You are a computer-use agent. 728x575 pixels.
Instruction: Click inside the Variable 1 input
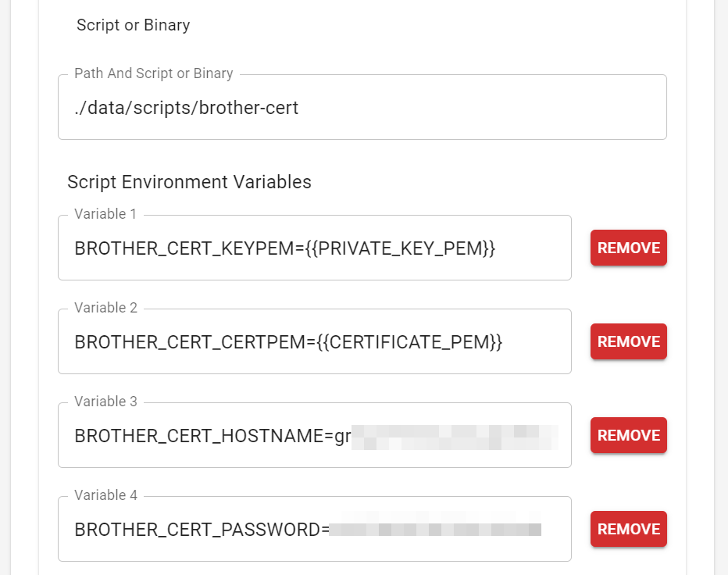click(x=315, y=248)
